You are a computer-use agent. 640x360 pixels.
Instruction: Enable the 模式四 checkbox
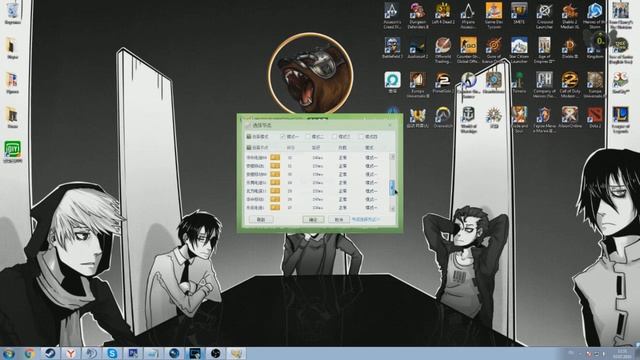[361, 137]
